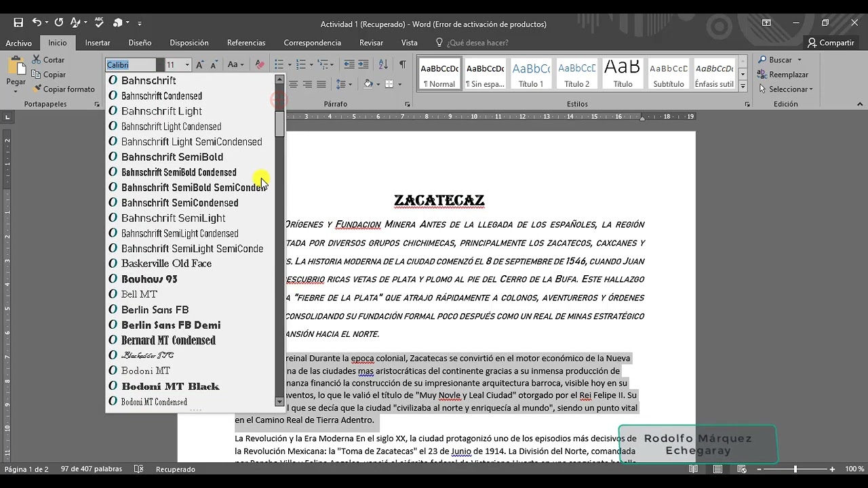The width and height of the screenshot is (868, 488).
Task: Shrink font size with smaller A icon
Action: click(x=214, y=64)
